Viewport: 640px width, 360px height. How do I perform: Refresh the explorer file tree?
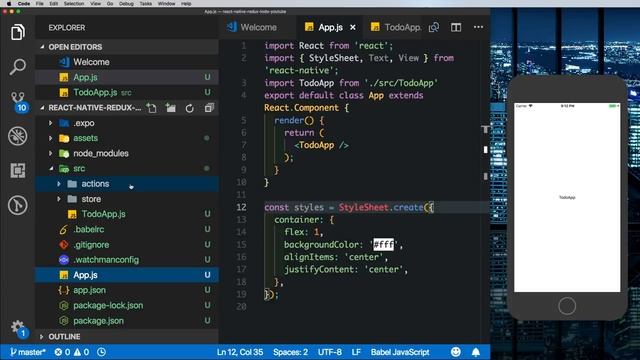[x=189, y=108]
